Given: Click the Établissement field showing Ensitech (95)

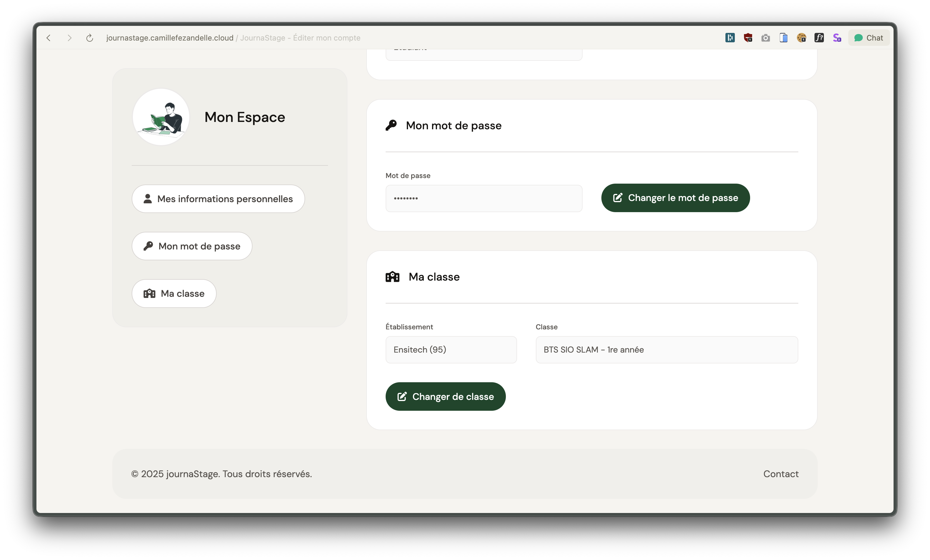Looking at the screenshot, I should [451, 350].
